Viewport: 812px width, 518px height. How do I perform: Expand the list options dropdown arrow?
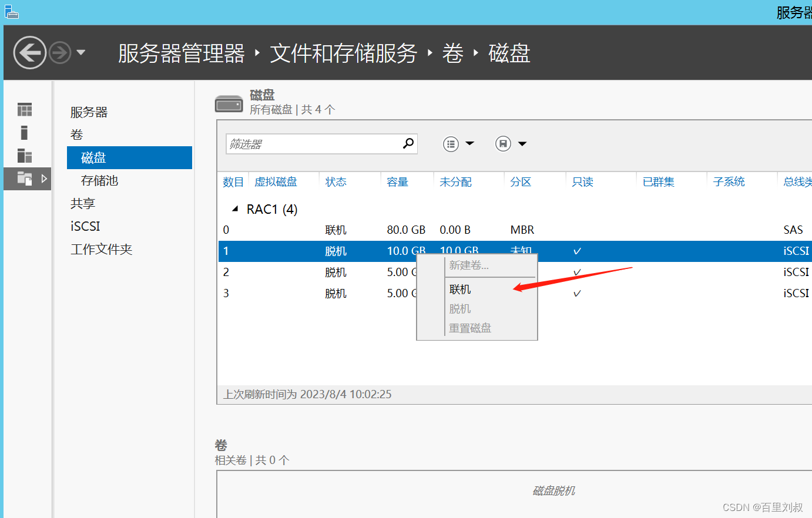click(469, 143)
